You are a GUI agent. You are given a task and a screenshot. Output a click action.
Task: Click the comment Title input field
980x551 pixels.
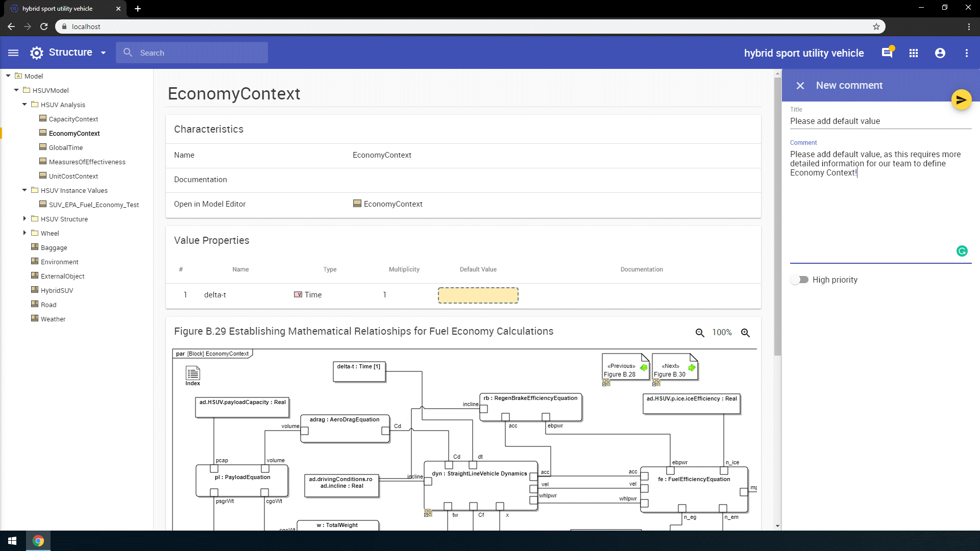[x=880, y=121]
